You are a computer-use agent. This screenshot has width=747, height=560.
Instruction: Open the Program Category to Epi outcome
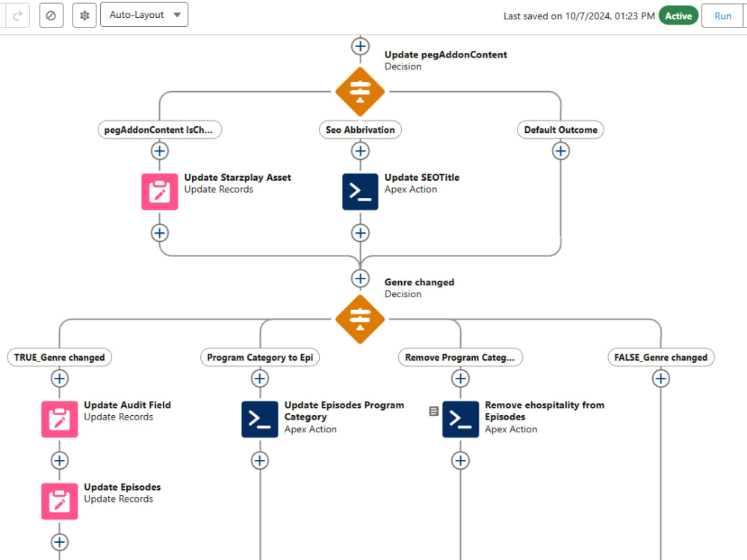click(260, 357)
